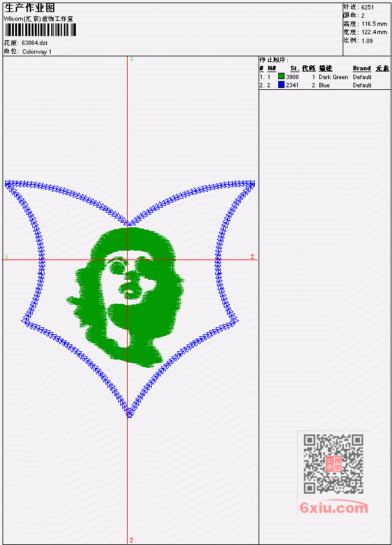Click the 描述 column header
The image size is (392, 545).
(326, 68)
